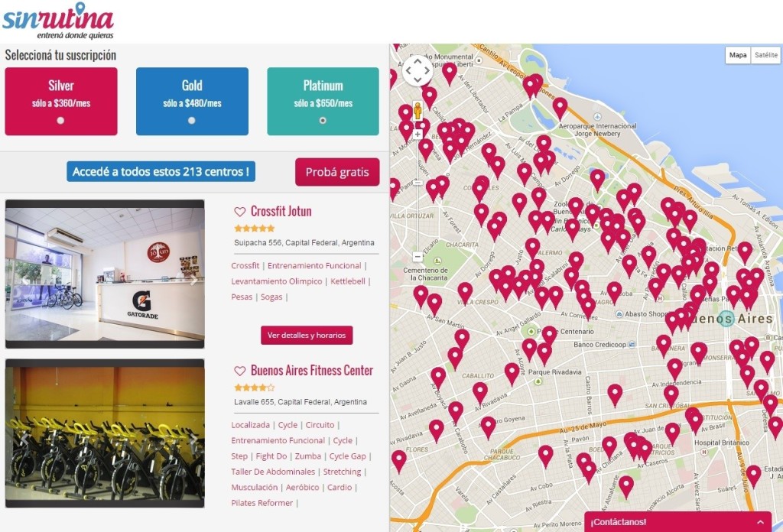The width and height of the screenshot is (783, 532).
Task: Click the Accedé a todos estos 213 centros banner
Action: pos(161,172)
